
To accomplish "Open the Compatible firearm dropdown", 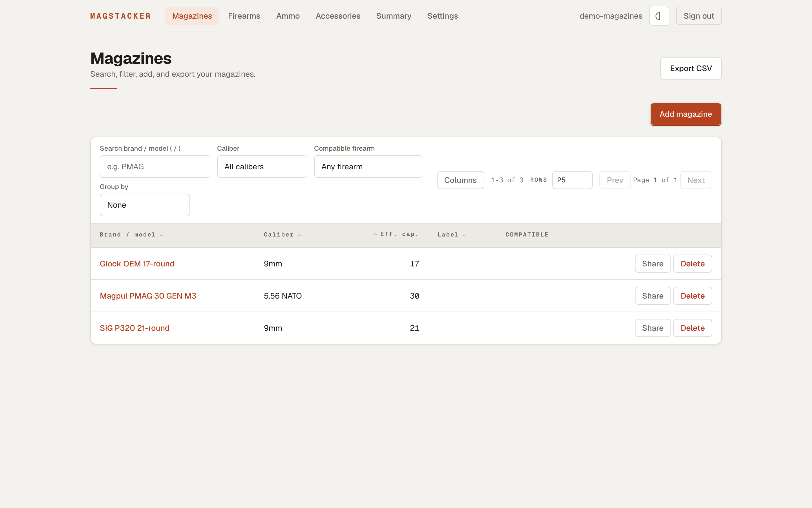I will coord(368,166).
